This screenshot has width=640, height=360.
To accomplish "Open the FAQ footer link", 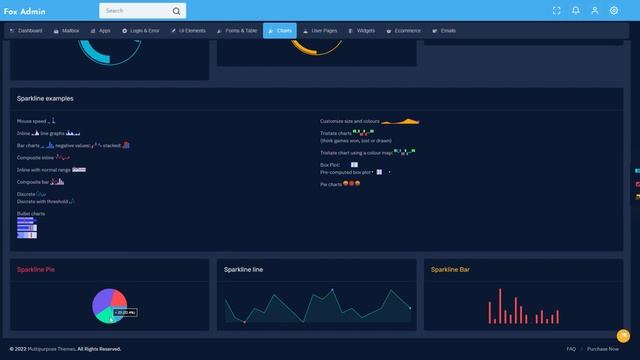I will (x=571, y=349).
